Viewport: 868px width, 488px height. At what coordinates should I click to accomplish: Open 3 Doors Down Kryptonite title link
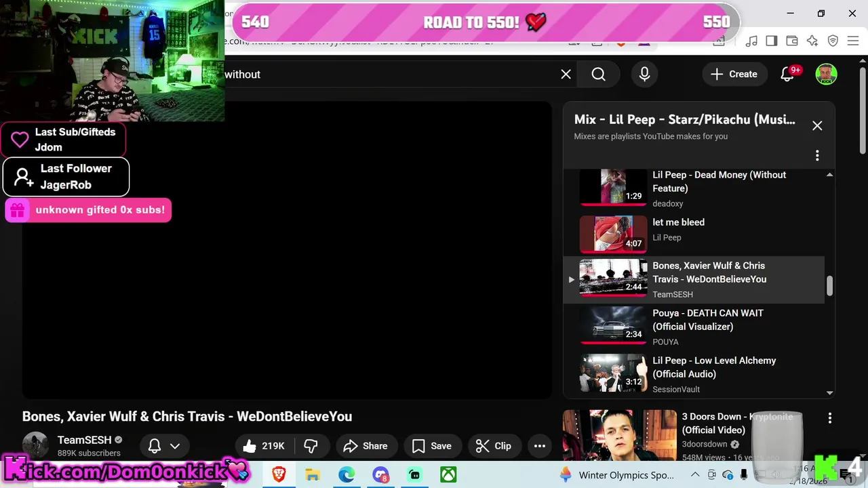(x=737, y=423)
